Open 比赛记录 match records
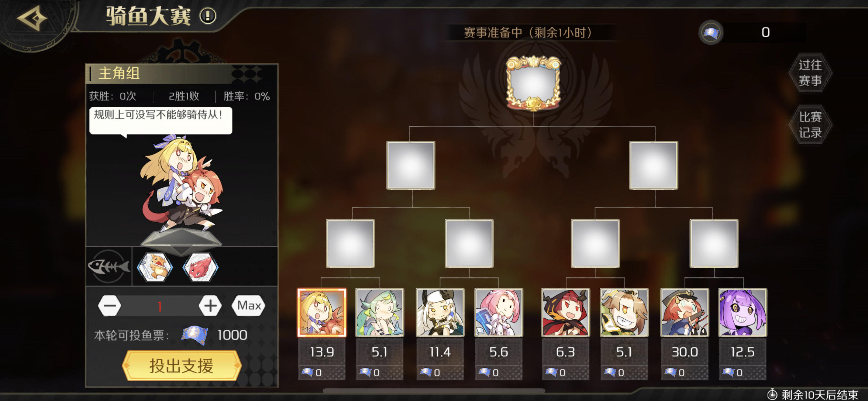This screenshot has height=401, width=868. point(810,125)
